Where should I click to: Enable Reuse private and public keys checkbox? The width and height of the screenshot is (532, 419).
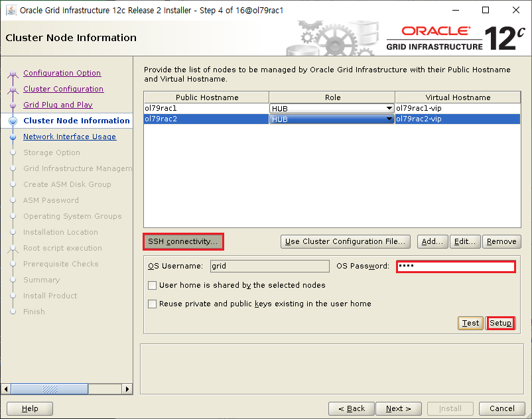click(153, 304)
